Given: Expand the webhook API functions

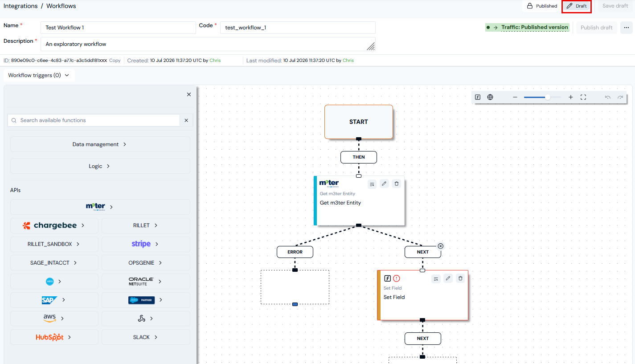Looking at the screenshot, I should 146,319.
